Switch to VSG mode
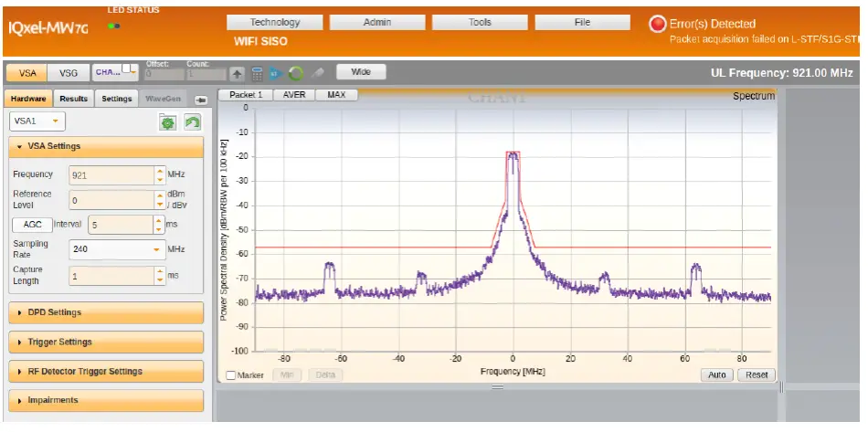868x432 pixels. [x=69, y=73]
